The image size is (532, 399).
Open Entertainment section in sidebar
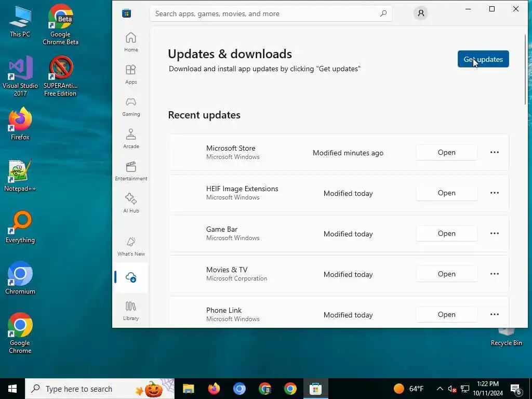coord(131,171)
